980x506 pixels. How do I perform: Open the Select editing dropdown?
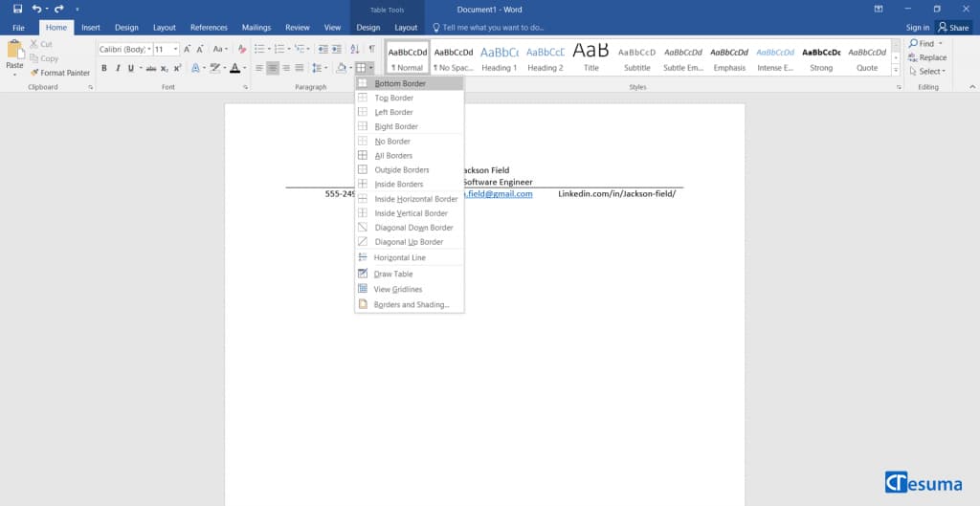click(x=927, y=71)
